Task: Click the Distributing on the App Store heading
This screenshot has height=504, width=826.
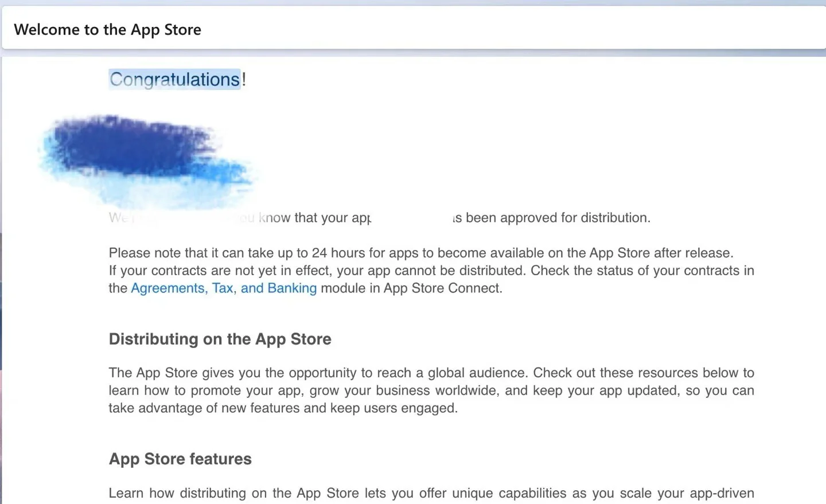Action: pos(220,339)
